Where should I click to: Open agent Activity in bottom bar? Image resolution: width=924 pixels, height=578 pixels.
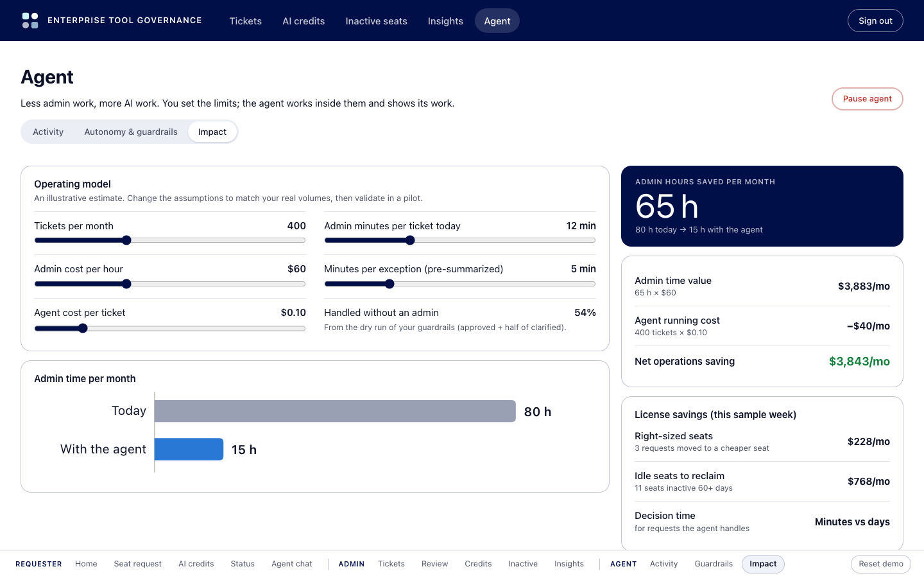(x=664, y=564)
